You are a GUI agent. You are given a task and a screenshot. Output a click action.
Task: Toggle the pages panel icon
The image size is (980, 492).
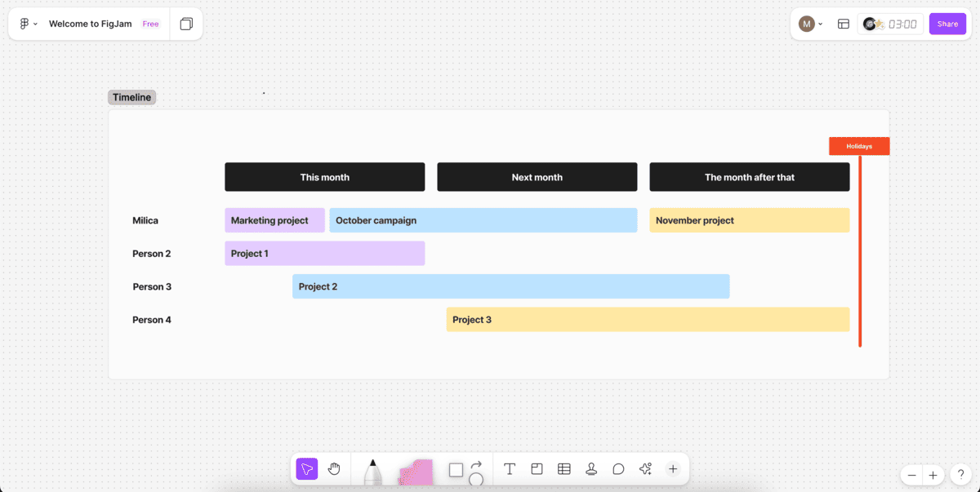click(x=186, y=24)
